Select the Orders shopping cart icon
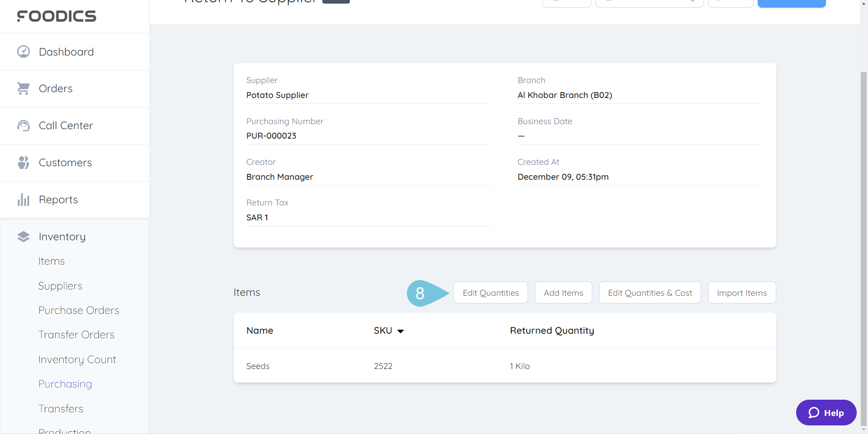 click(x=23, y=88)
